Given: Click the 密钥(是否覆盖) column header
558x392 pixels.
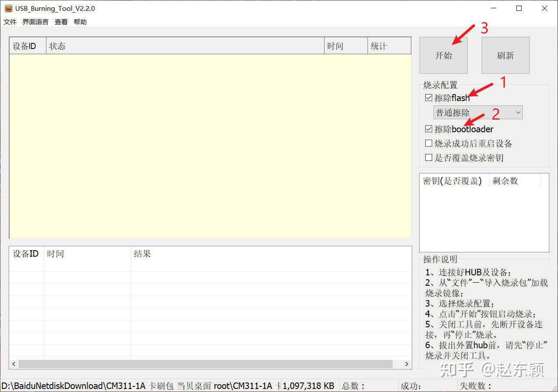Looking at the screenshot, I should tap(454, 181).
